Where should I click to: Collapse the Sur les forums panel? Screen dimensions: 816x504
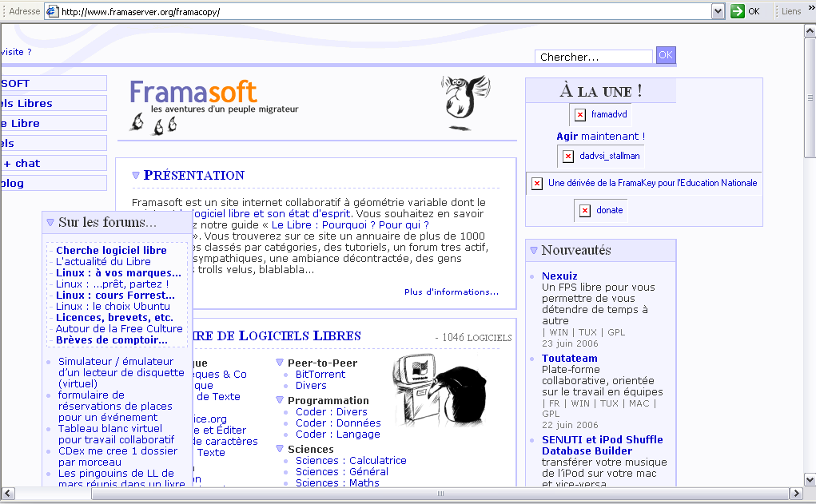click(x=50, y=222)
